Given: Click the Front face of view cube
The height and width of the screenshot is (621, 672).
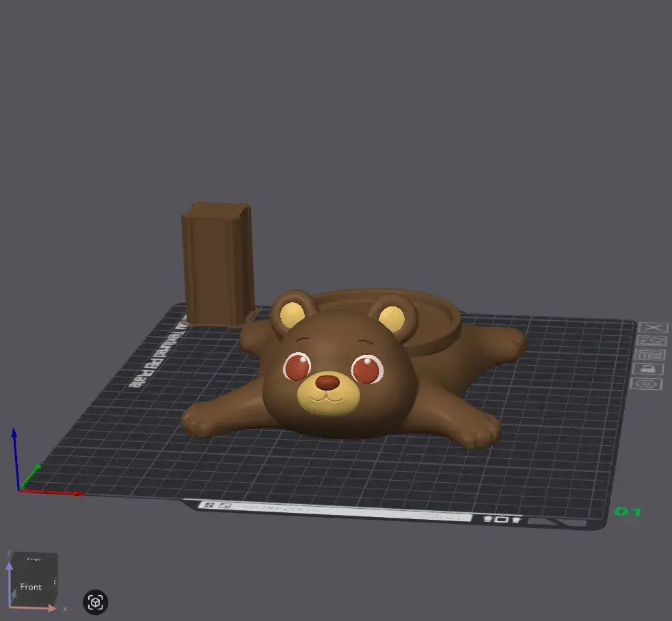Looking at the screenshot, I should click(30, 587).
